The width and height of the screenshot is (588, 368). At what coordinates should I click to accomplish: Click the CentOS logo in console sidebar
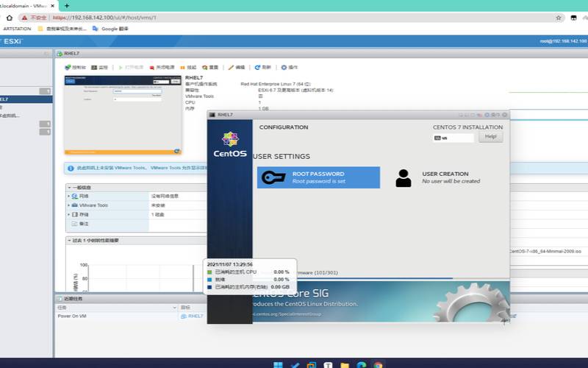(x=230, y=144)
